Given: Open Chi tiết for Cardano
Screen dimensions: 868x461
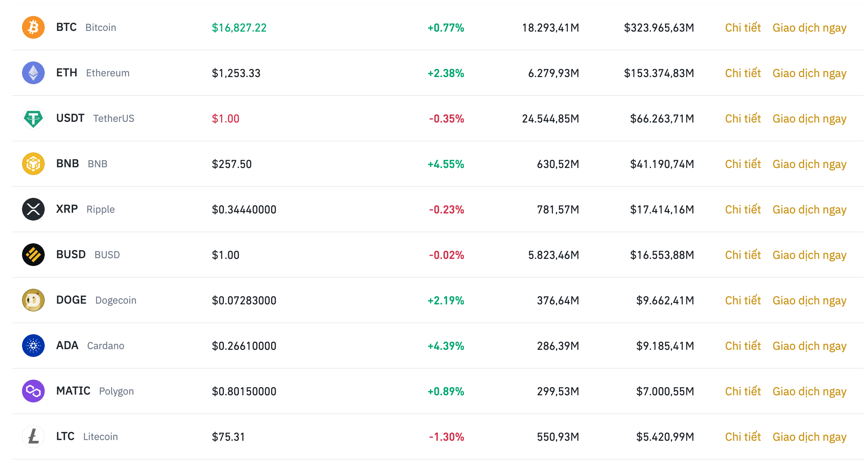Looking at the screenshot, I should coord(743,346).
